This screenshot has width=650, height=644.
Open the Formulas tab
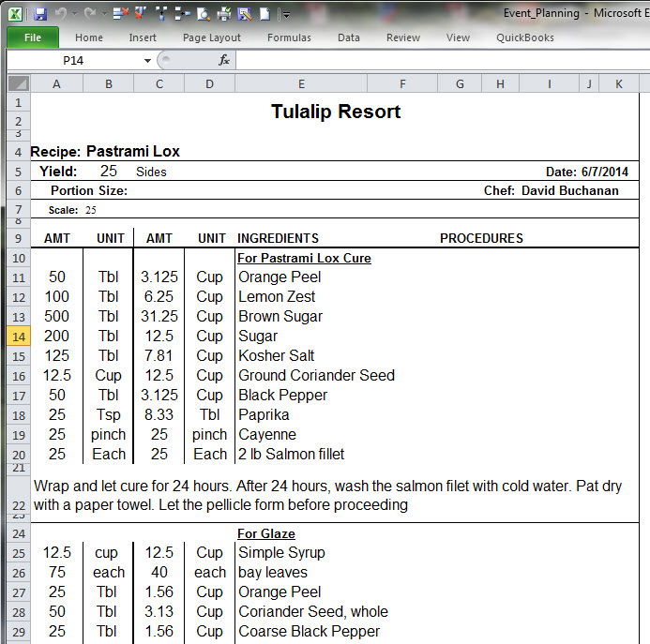(x=289, y=37)
